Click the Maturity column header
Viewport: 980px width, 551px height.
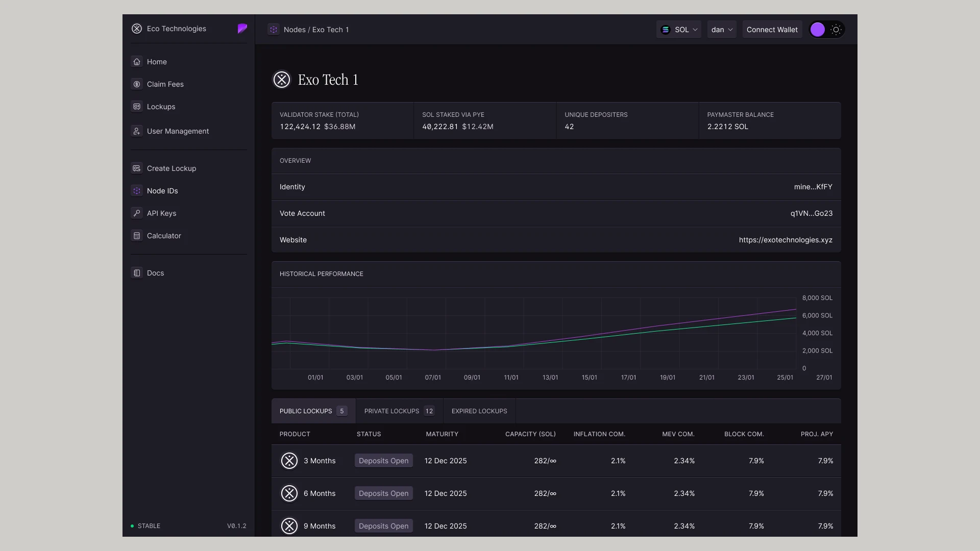[x=442, y=434]
